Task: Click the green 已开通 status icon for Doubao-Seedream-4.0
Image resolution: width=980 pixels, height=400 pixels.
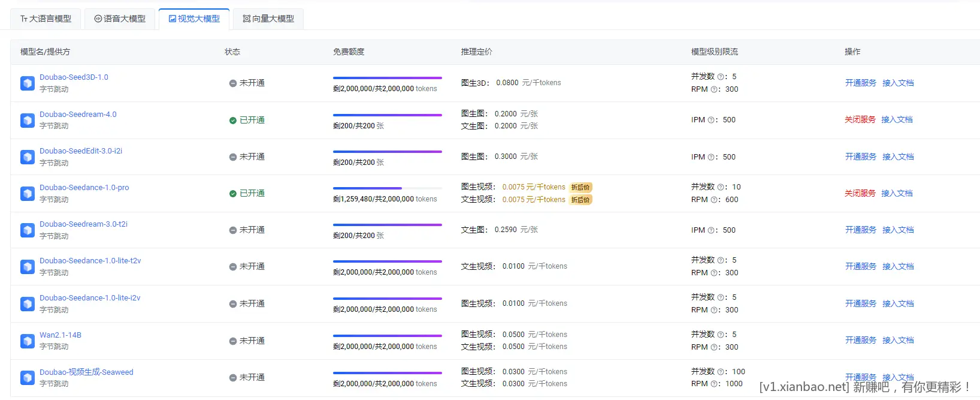Action: coord(233,121)
